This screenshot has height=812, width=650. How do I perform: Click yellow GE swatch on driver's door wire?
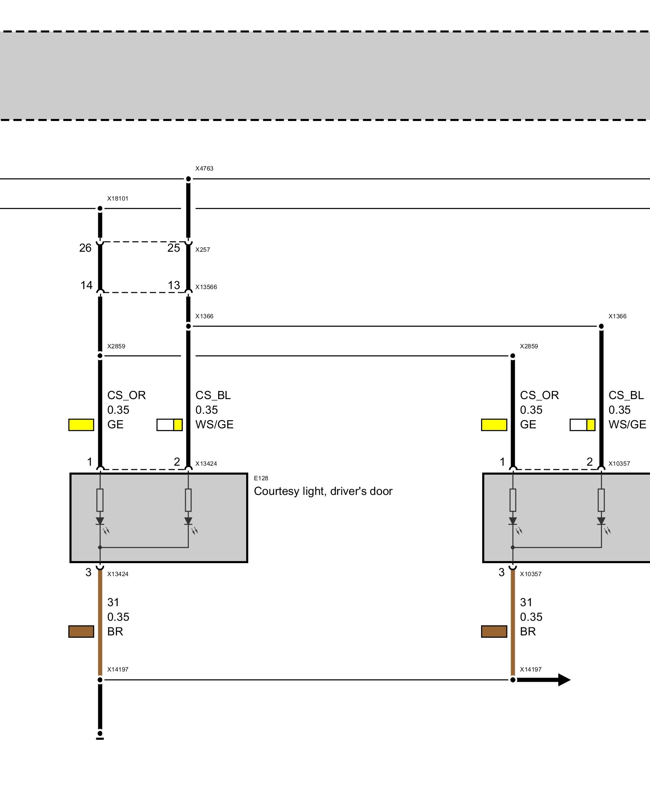[x=81, y=425]
